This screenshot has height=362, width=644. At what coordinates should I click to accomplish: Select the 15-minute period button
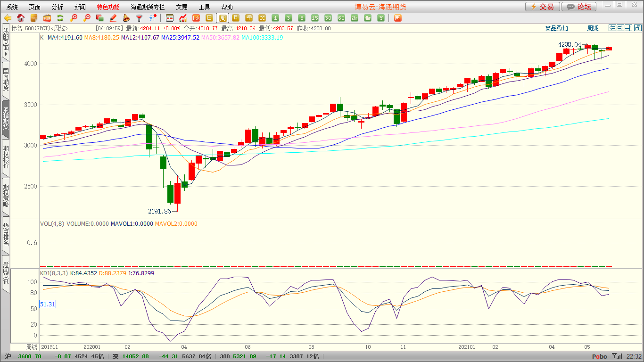(x=315, y=18)
